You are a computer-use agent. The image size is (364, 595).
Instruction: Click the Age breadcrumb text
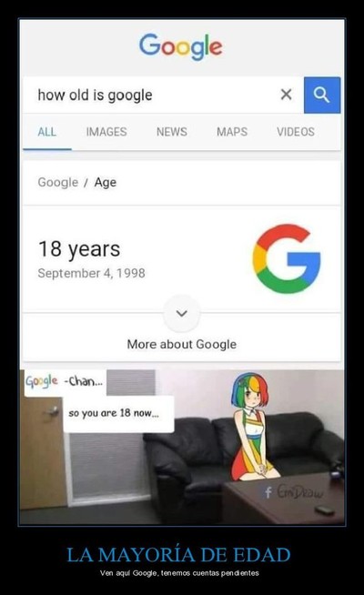pos(106,183)
